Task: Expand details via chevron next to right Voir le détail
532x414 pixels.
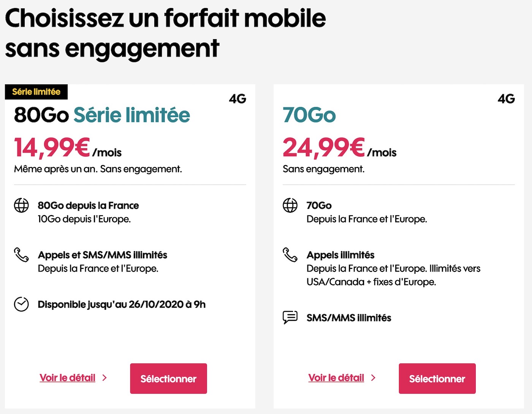Action: [373, 378]
